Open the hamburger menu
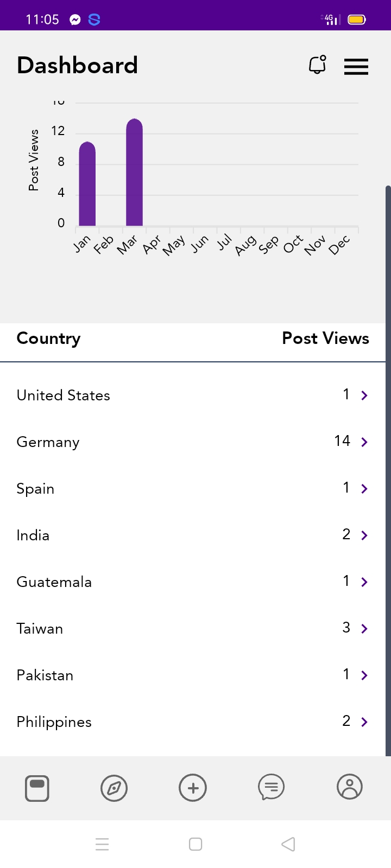 pyautogui.click(x=356, y=66)
